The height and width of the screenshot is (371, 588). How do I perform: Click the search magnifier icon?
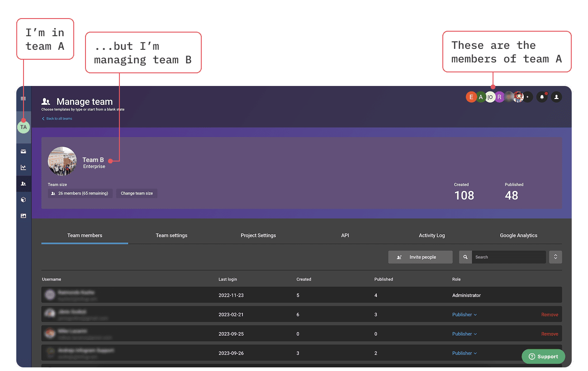(x=465, y=257)
